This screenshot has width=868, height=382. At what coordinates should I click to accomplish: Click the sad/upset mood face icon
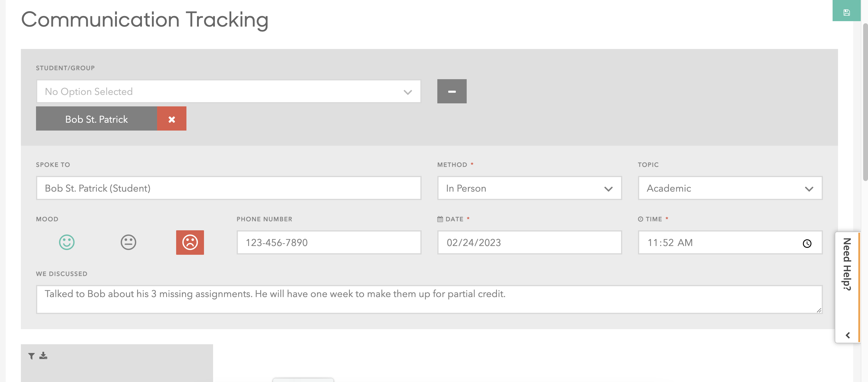pyautogui.click(x=190, y=242)
